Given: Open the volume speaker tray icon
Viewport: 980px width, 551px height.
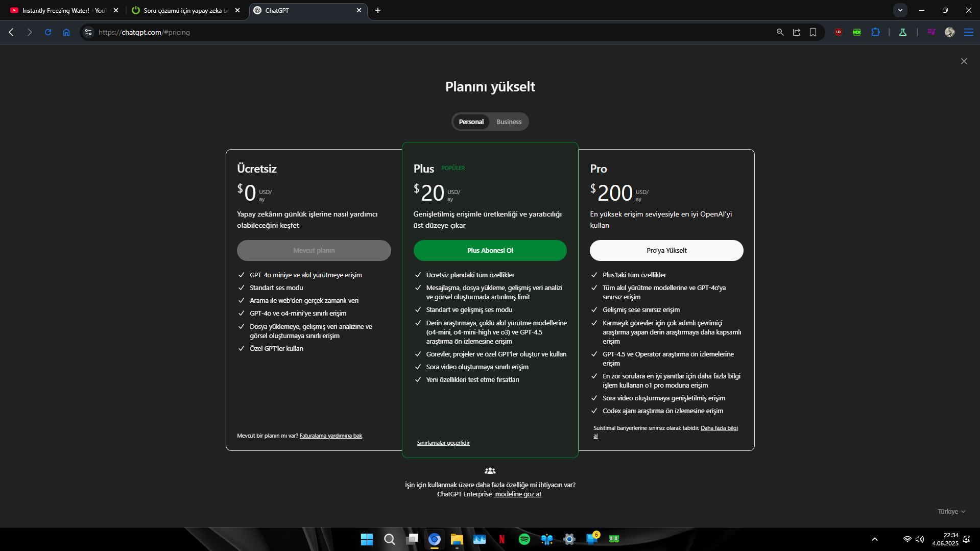Looking at the screenshot, I should [920, 539].
